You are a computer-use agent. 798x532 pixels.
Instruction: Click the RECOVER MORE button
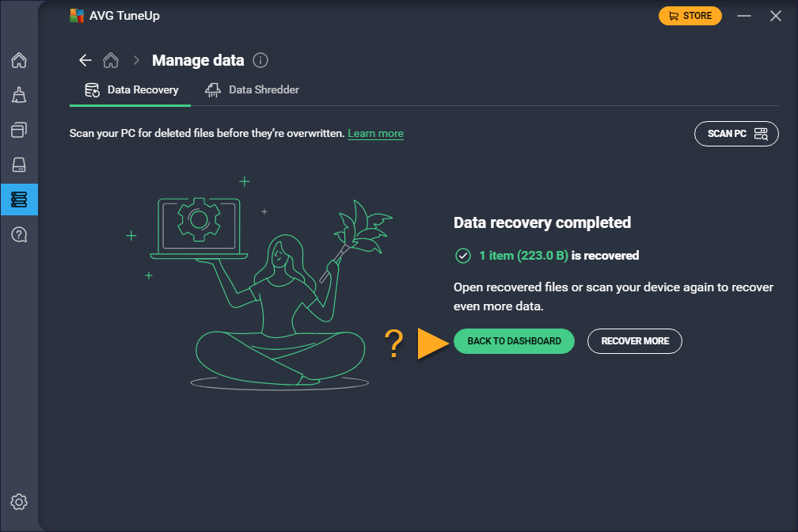click(x=635, y=341)
